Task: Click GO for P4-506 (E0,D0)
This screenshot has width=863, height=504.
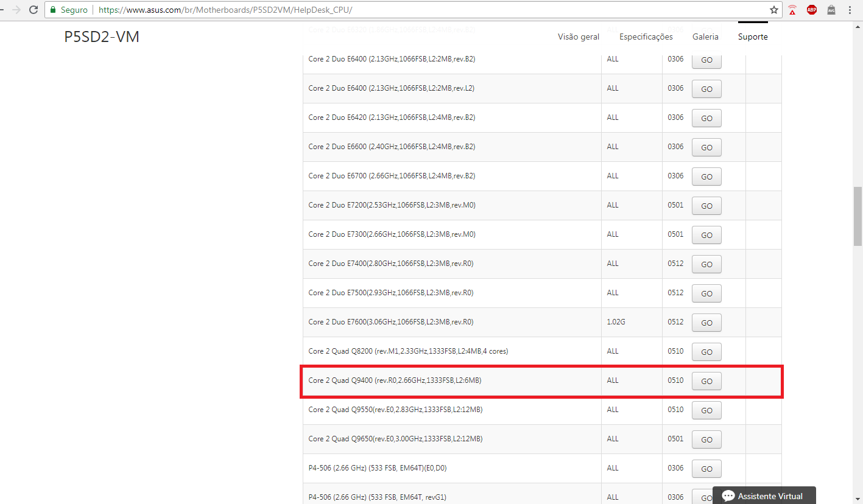Action: tap(706, 469)
